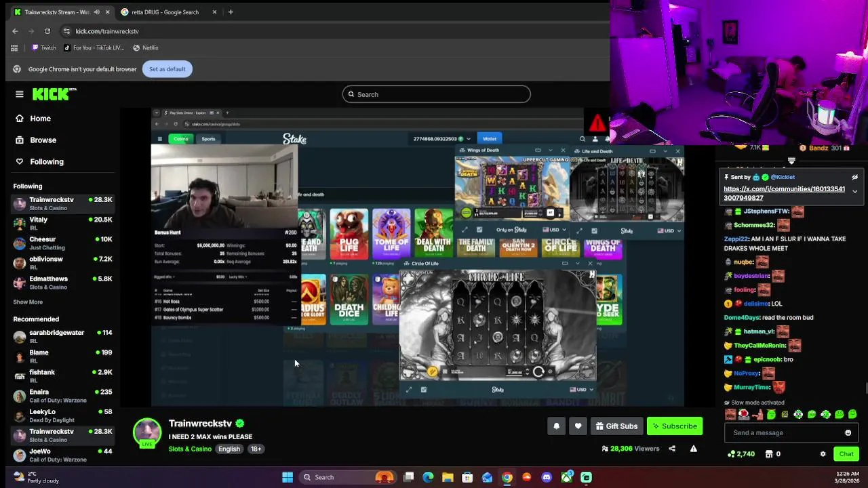Click the share stream icon
The width and height of the screenshot is (868, 488).
pos(672,449)
